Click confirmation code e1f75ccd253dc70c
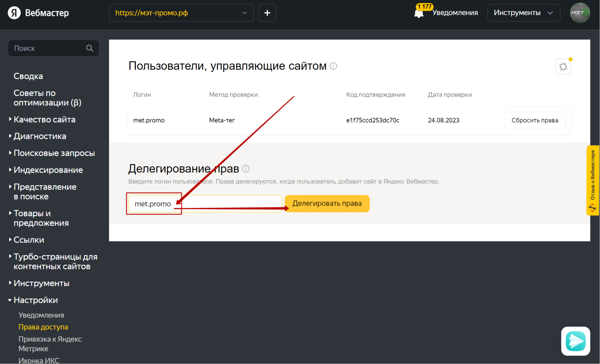The height and width of the screenshot is (364, 600). click(x=373, y=120)
